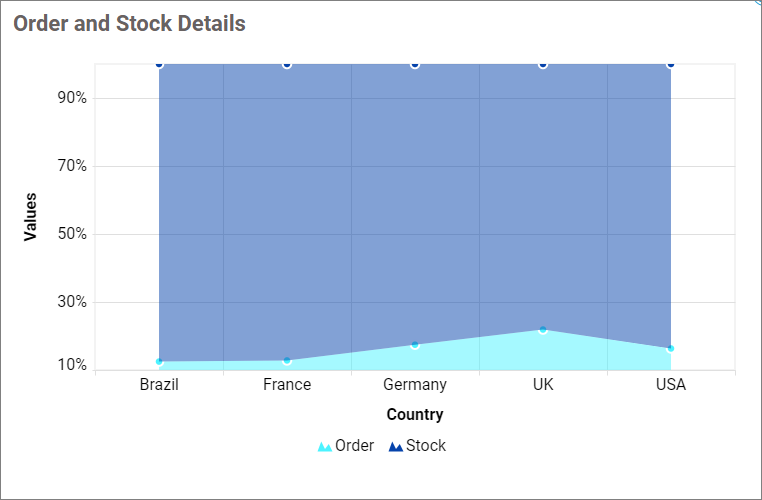Click the Stock data point for USA
This screenshot has height=500, width=762.
[670, 64]
